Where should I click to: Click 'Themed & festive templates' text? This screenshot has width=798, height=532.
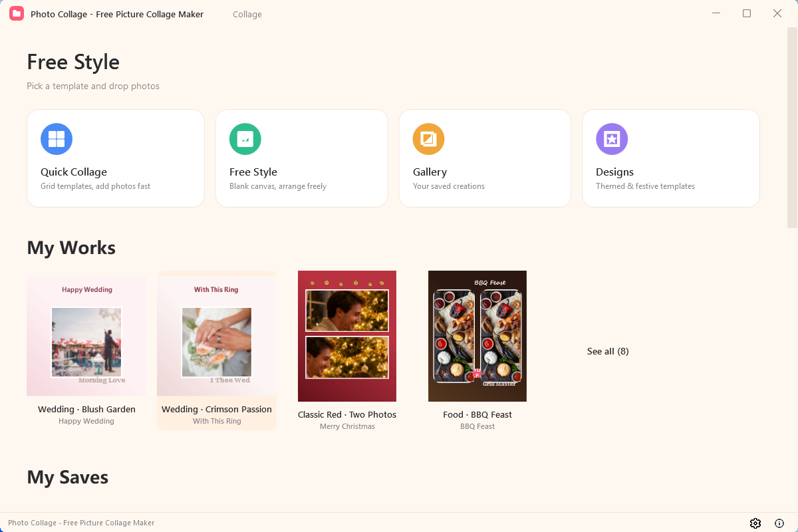click(x=645, y=186)
